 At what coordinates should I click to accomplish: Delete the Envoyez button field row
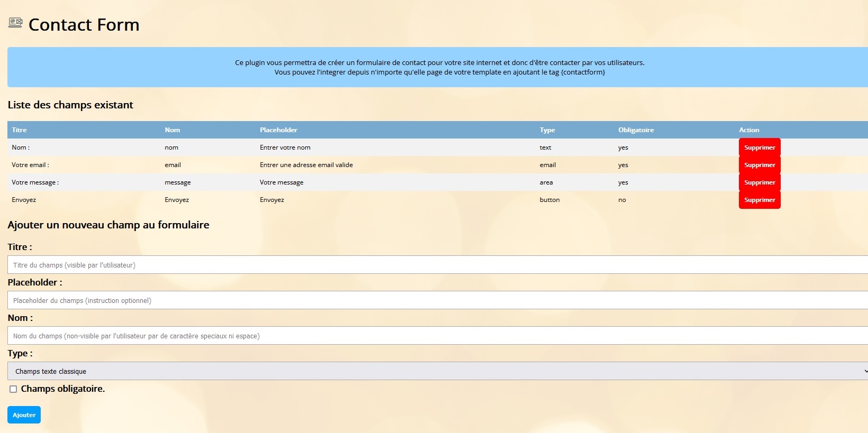tap(760, 200)
